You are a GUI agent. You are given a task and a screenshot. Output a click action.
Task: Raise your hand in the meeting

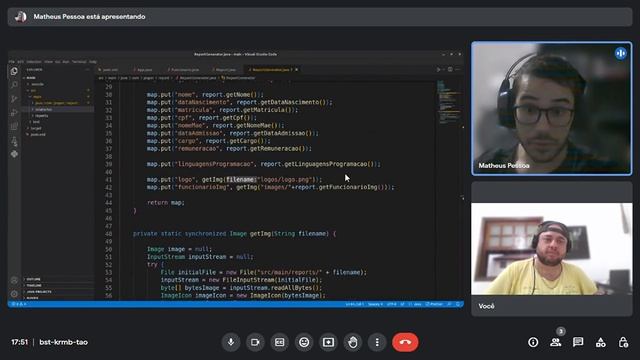[353, 342]
